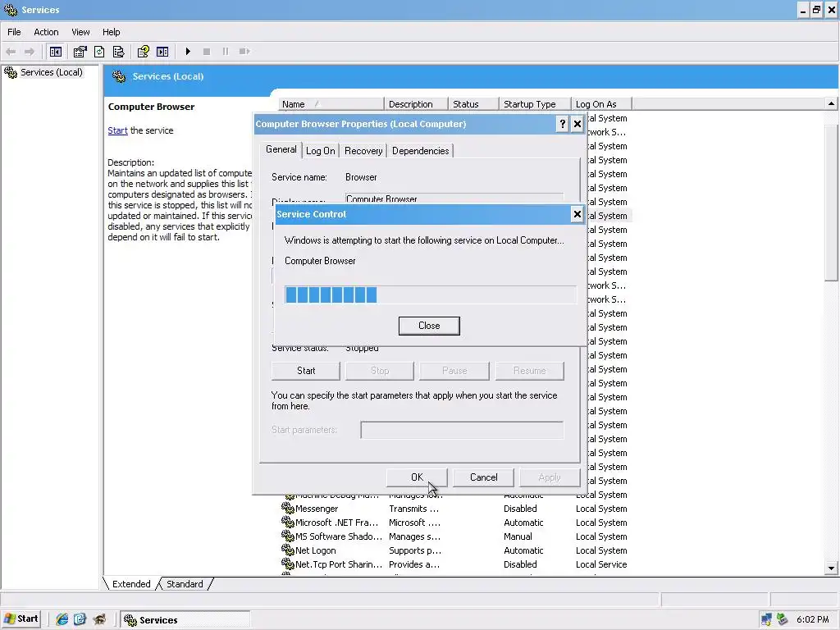840x630 pixels.
Task: Click the help question mark in Properties title bar
Action: [x=562, y=125]
